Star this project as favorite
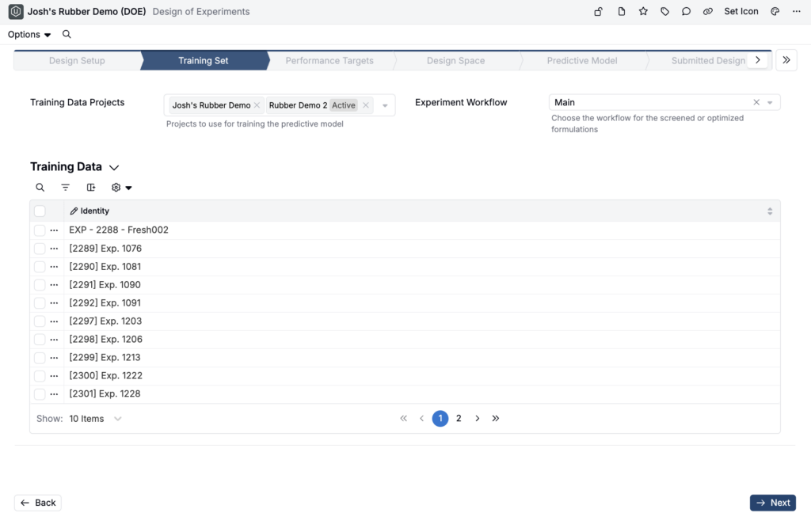 643,11
